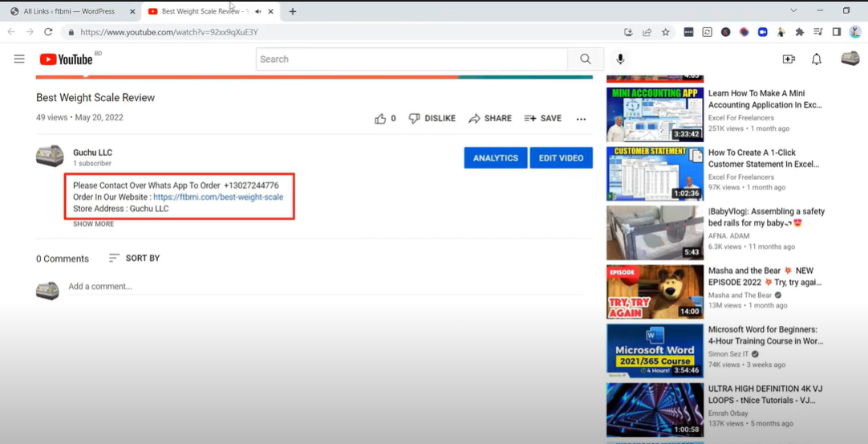The image size is (868, 444).
Task: Open the Emrah Orbay channel name
Action: tap(728, 413)
